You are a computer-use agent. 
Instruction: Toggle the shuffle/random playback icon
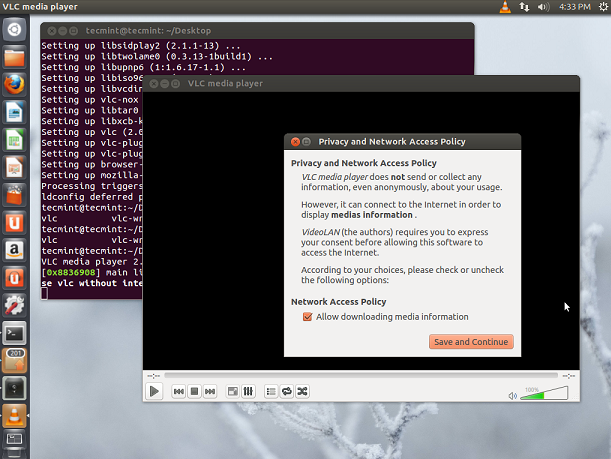click(302, 391)
